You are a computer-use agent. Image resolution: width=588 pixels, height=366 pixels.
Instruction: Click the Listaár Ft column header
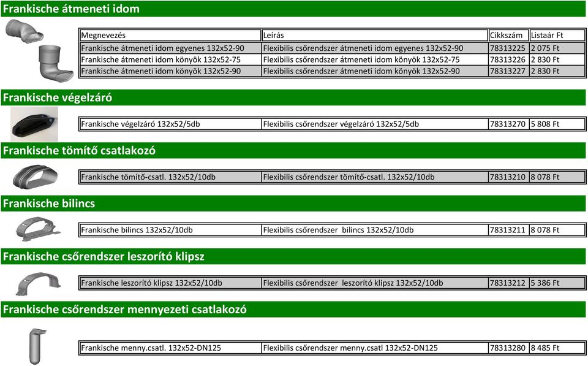point(557,36)
